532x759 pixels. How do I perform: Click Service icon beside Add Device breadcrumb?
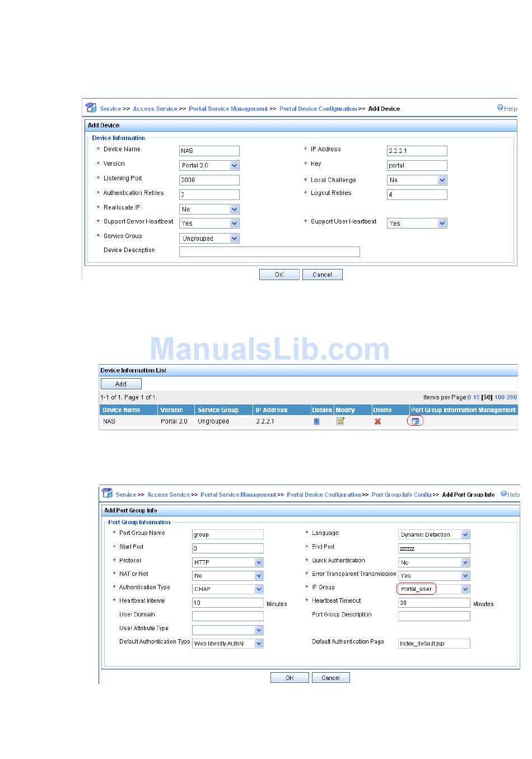[x=91, y=108]
